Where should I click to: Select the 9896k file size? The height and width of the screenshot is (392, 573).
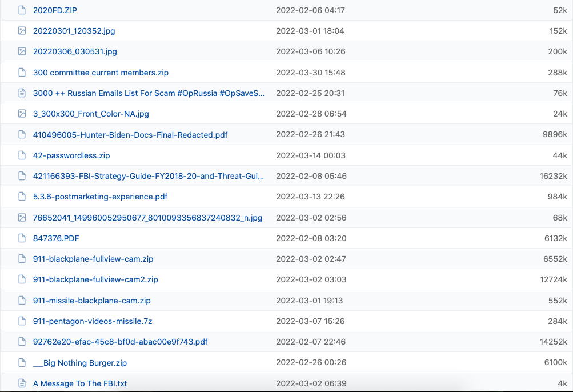click(555, 134)
